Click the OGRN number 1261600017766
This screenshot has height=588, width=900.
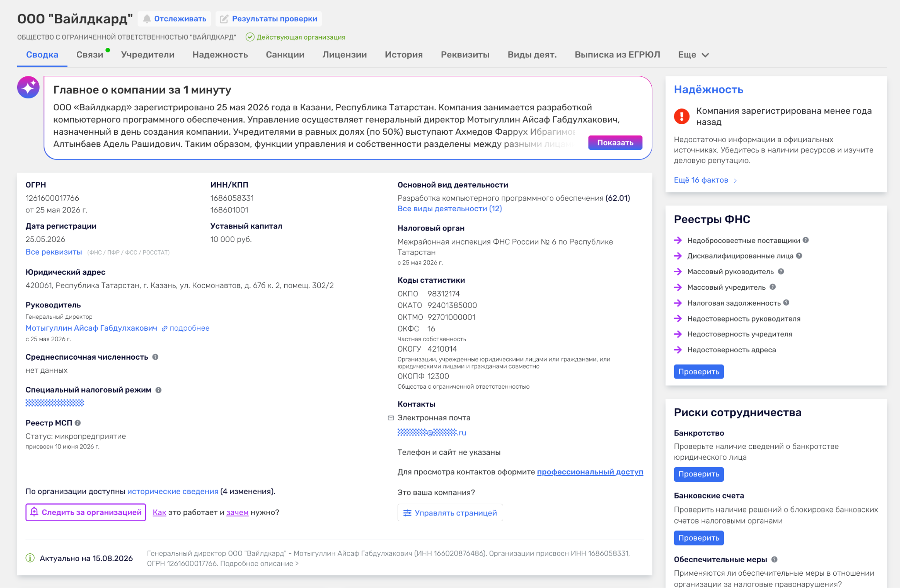[52, 198]
